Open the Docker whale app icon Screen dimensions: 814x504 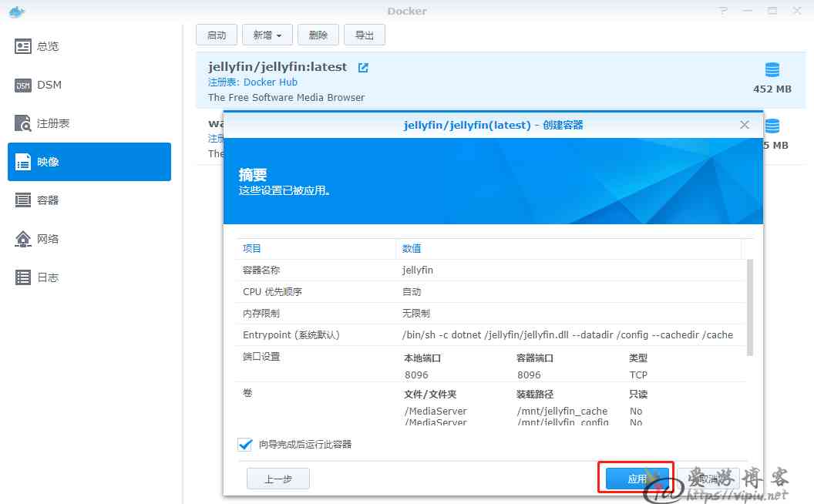pyautogui.click(x=17, y=11)
